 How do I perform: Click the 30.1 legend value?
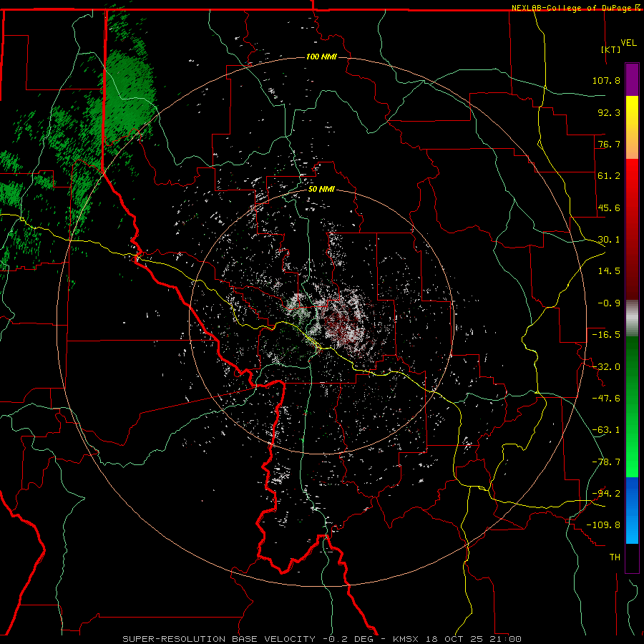click(x=609, y=240)
